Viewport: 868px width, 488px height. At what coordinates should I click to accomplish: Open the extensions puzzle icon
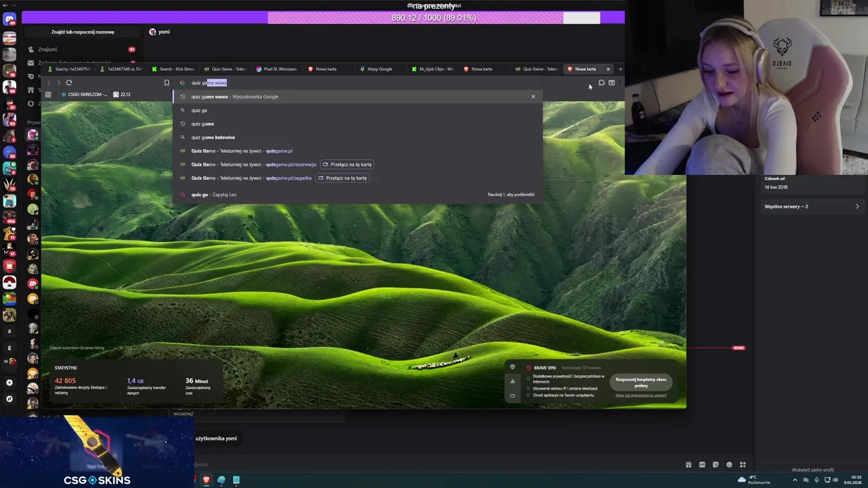tap(601, 83)
